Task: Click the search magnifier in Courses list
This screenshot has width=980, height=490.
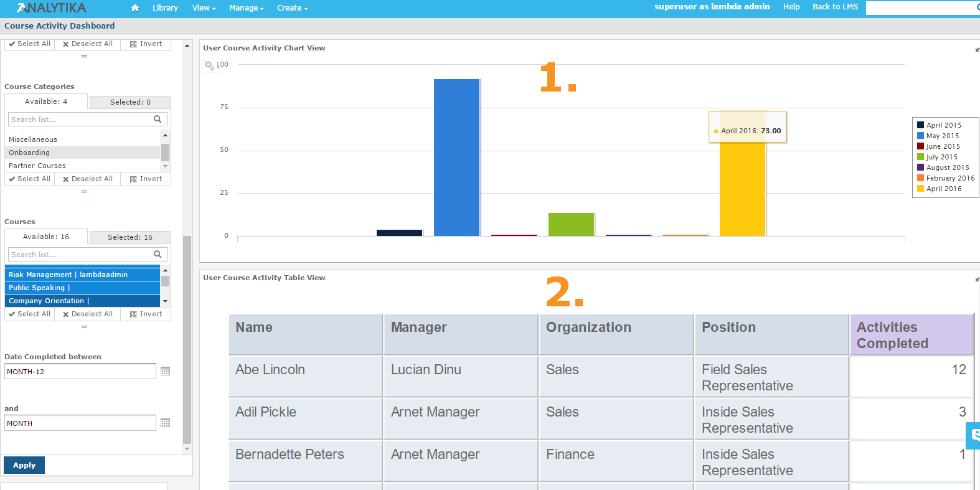Action: point(158,254)
